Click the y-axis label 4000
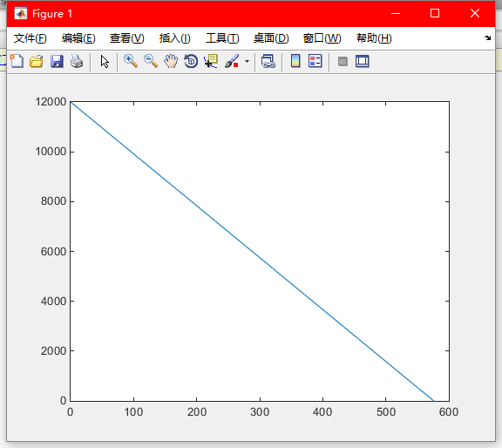 (x=53, y=302)
